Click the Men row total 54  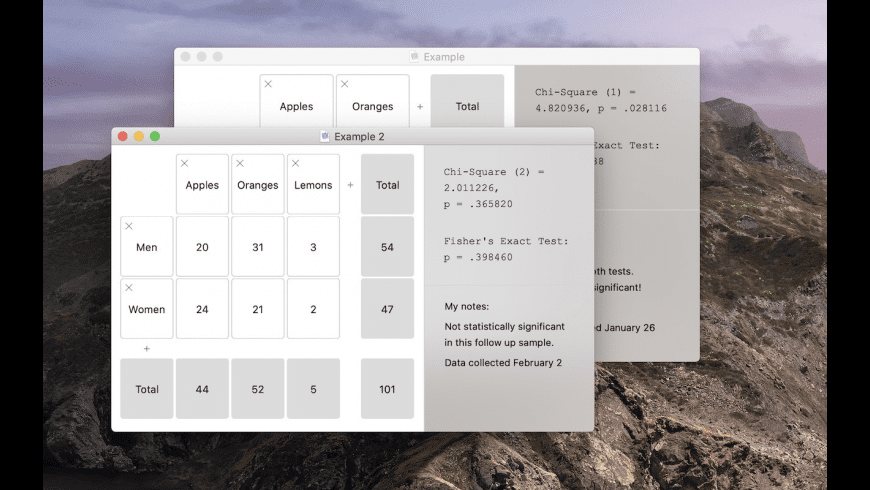tap(387, 247)
